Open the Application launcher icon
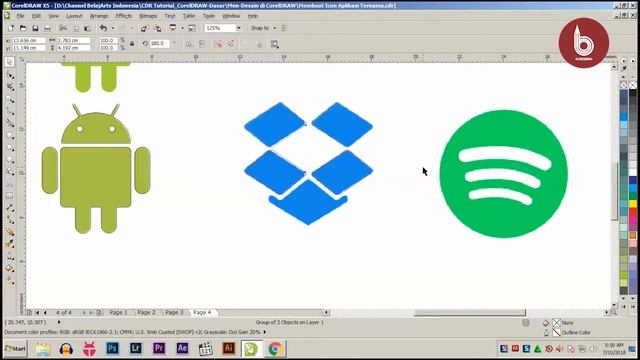Screen dimensions: 640x360 coord(173,28)
